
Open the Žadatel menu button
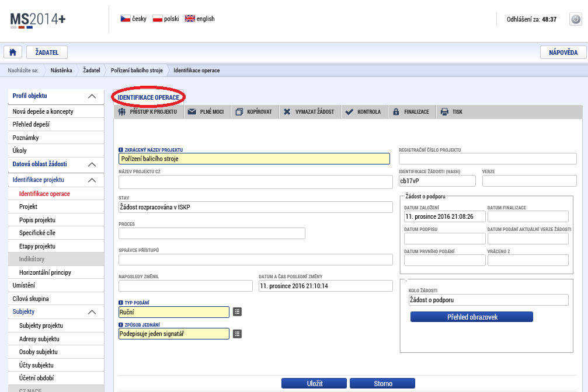coord(47,52)
